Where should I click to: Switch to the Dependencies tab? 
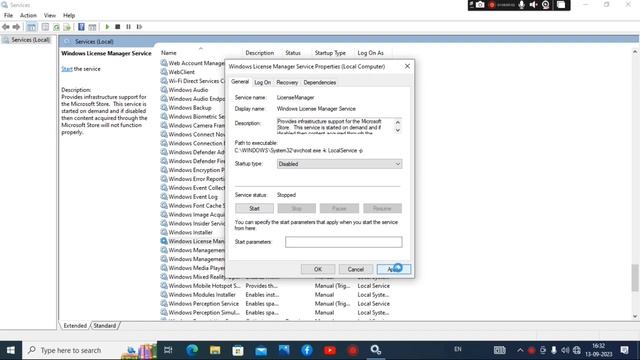coord(320,82)
